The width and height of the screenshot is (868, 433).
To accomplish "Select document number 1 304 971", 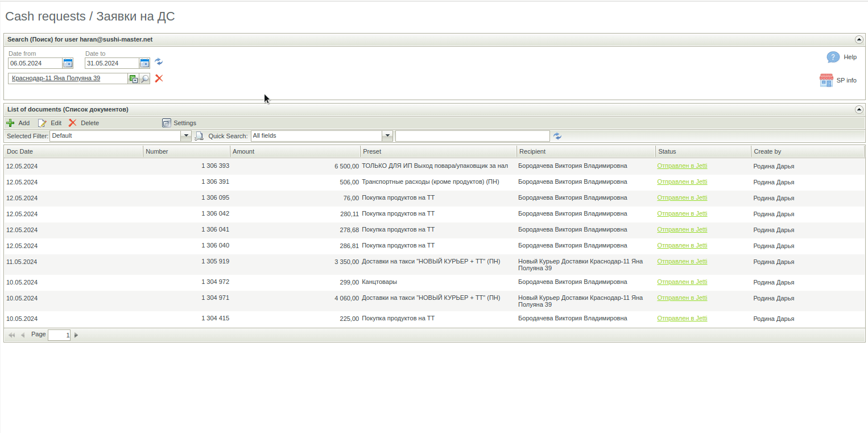I will coord(215,298).
